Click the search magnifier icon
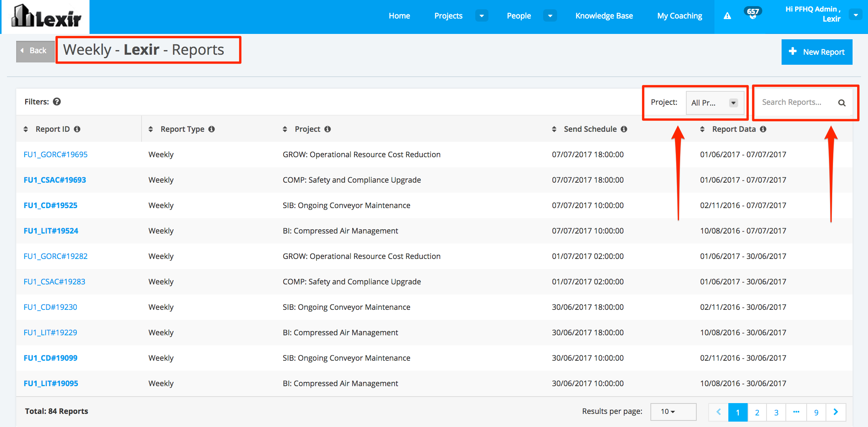This screenshot has width=868, height=427. coord(842,103)
